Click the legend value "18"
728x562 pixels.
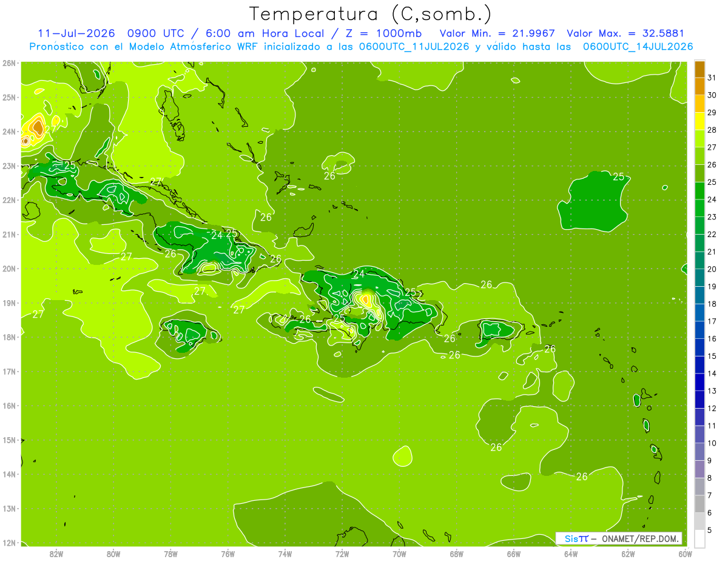click(712, 304)
